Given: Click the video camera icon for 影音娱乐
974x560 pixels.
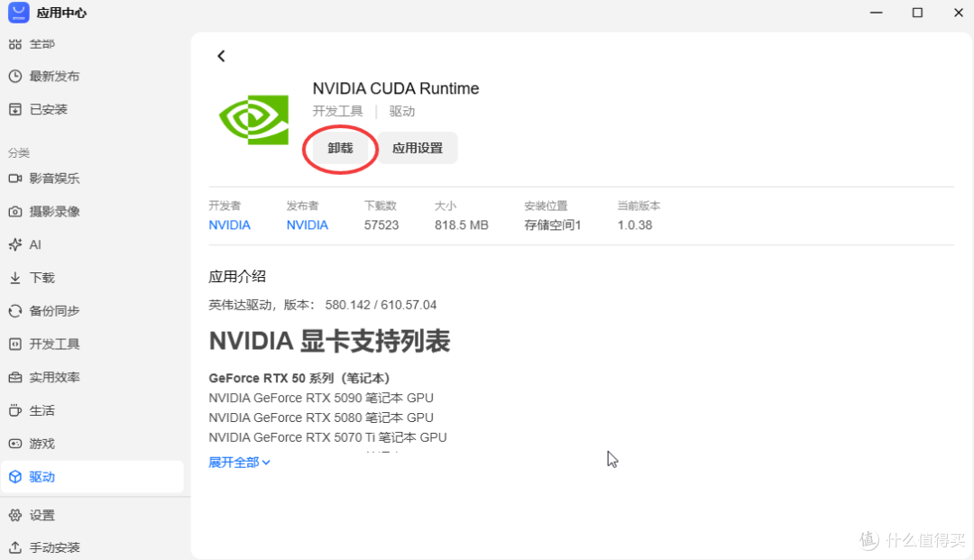Looking at the screenshot, I should click(x=15, y=179).
